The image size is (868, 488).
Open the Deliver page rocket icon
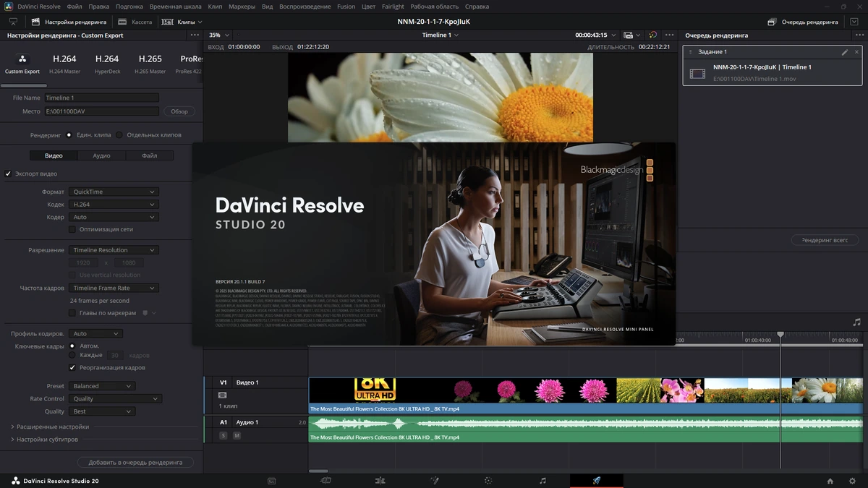597,480
